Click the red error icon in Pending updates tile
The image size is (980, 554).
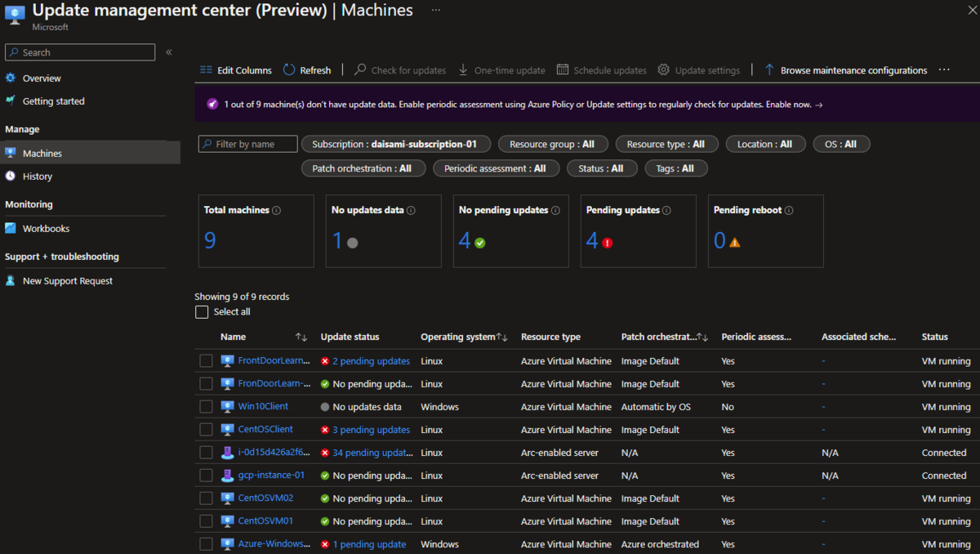(607, 243)
